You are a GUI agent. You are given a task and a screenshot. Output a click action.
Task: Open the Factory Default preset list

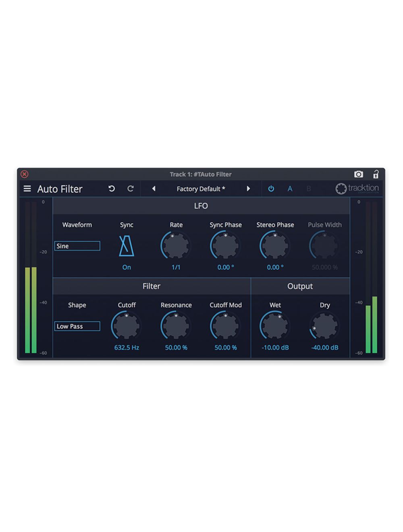[x=200, y=189]
